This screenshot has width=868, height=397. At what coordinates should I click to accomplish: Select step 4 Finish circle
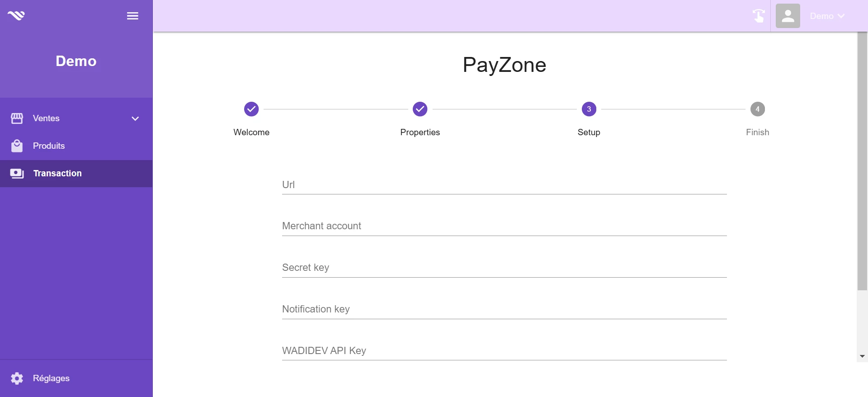(x=758, y=109)
